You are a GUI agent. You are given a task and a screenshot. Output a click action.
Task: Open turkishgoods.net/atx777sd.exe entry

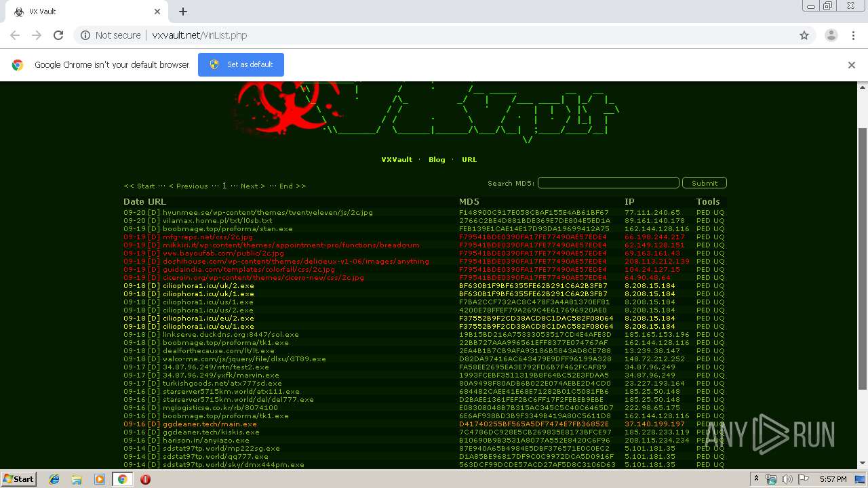pyautogui.click(x=222, y=384)
